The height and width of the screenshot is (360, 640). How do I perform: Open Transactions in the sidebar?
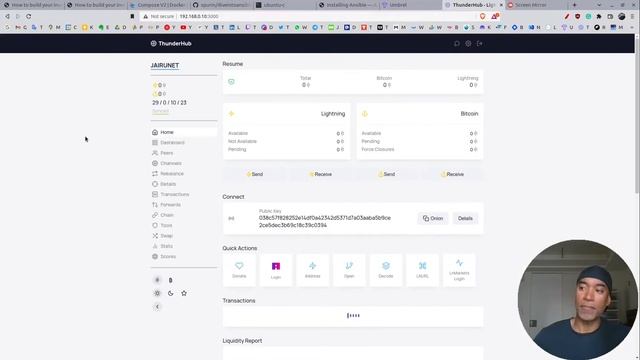(184, 194)
